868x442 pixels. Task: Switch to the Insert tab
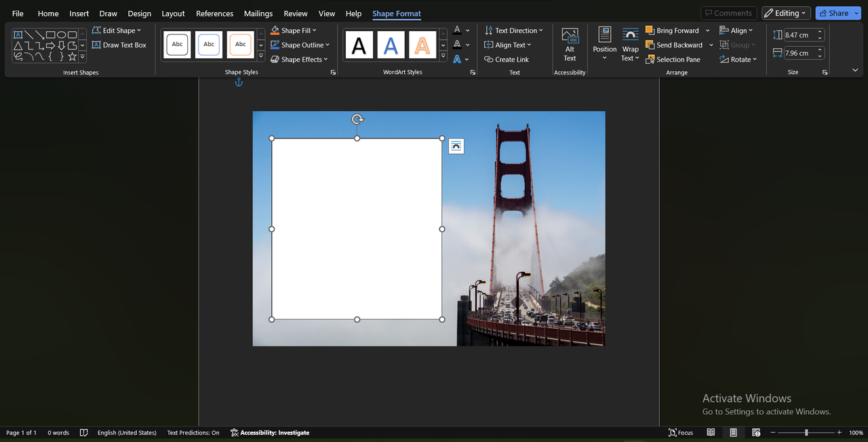pyautogui.click(x=79, y=14)
